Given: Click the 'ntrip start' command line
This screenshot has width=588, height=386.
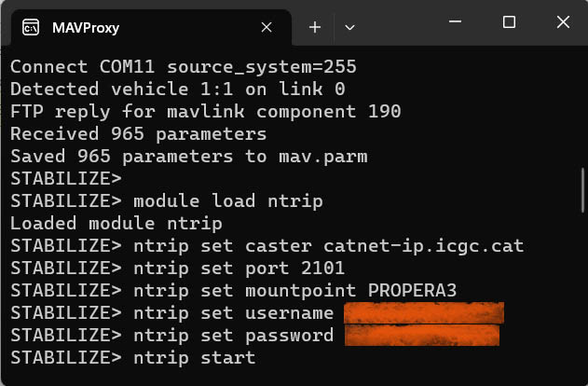Looking at the screenshot, I should point(194,357).
